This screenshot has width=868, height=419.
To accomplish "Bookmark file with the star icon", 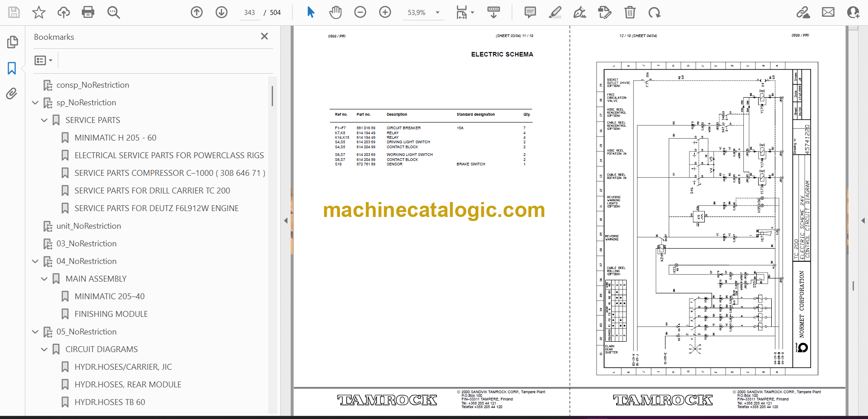I will coord(39,12).
